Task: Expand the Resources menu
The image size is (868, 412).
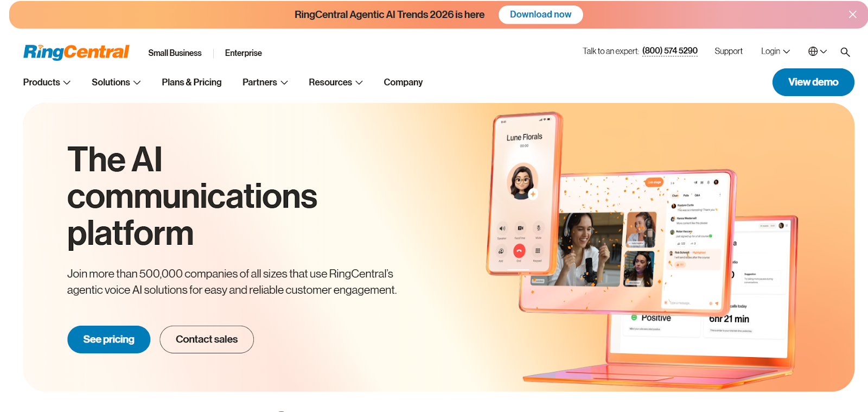Action: point(336,82)
